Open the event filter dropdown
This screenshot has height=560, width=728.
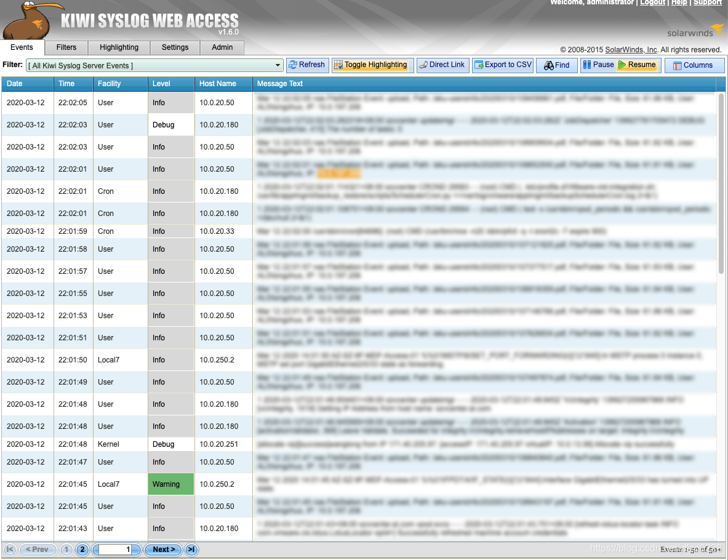(x=277, y=65)
